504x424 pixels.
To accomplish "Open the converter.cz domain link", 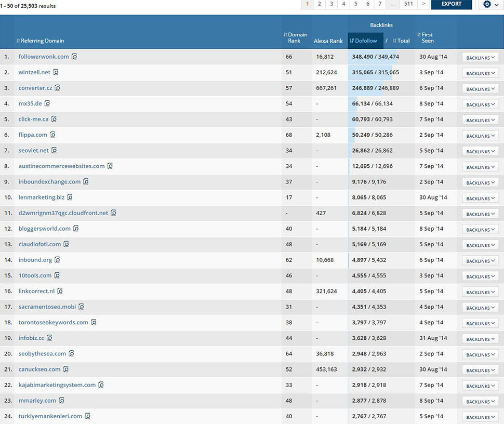I will tap(34, 88).
